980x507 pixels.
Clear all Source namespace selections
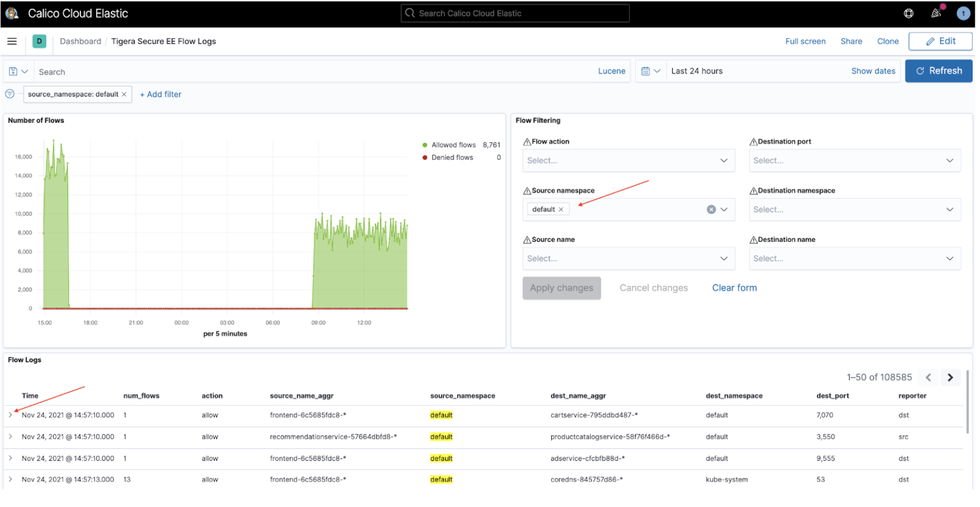coord(711,209)
